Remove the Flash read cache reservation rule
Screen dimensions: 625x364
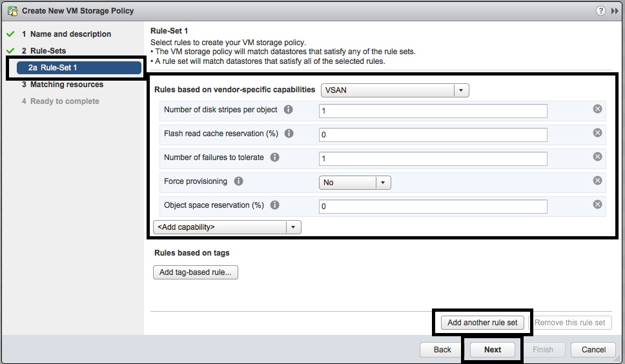[x=597, y=133]
